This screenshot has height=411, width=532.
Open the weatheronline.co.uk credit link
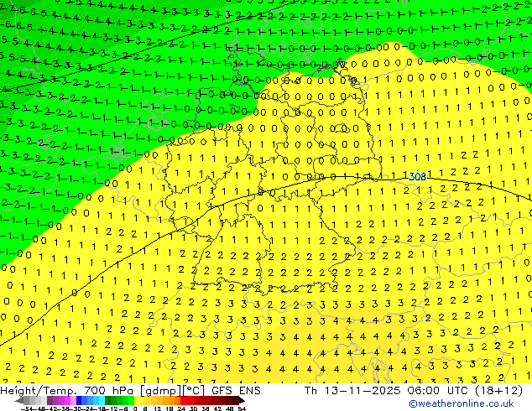[x=462, y=403]
